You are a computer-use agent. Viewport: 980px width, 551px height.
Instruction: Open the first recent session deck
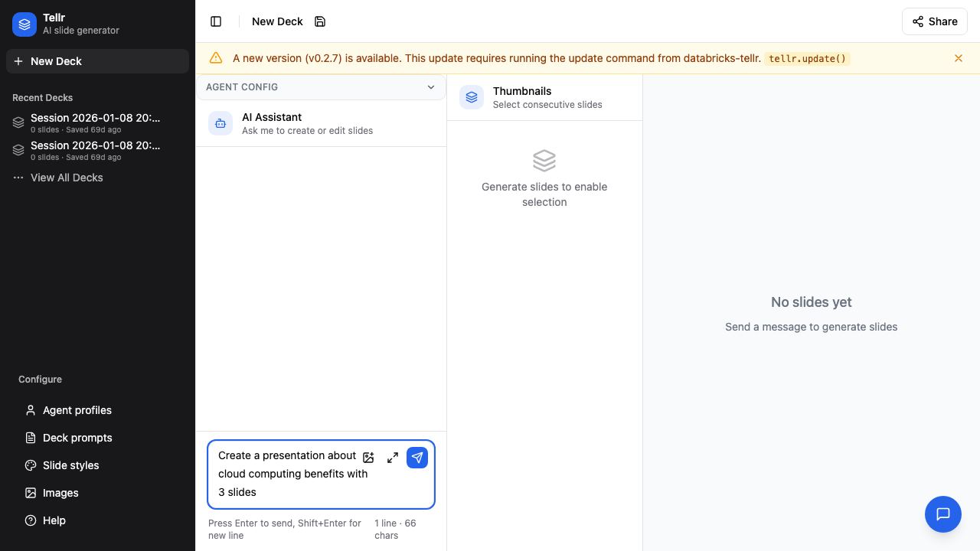[x=95, y=122]
